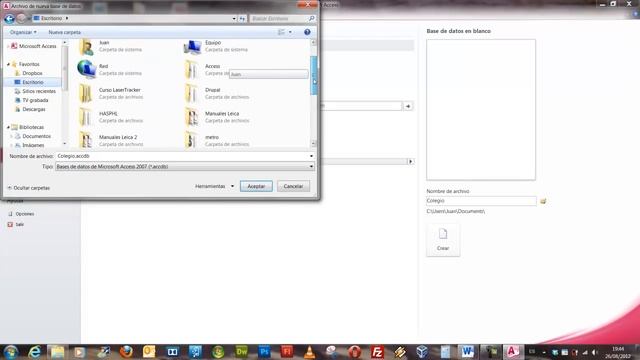Click the navigation pane scroll down arrow

tap(64, 144)
